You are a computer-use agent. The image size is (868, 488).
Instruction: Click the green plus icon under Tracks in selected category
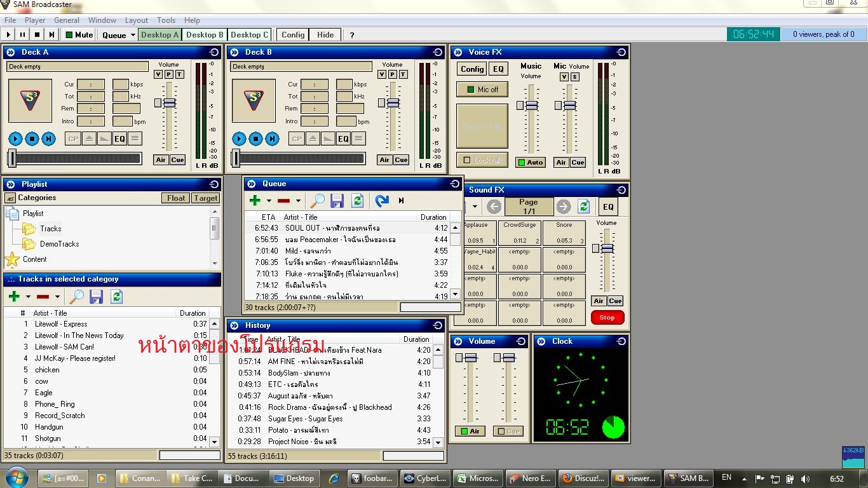click(x=14, y=296)
